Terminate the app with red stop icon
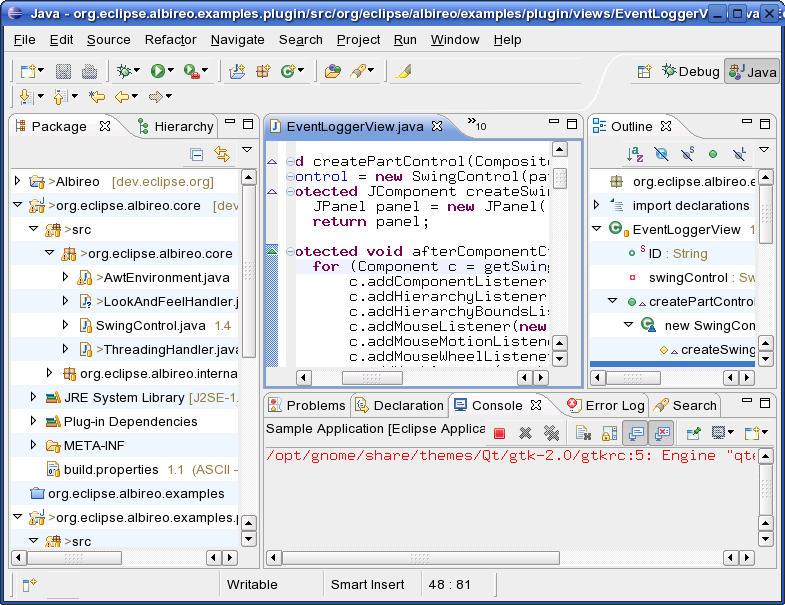This screenshot has width=785, height=605. pos(499,433)
